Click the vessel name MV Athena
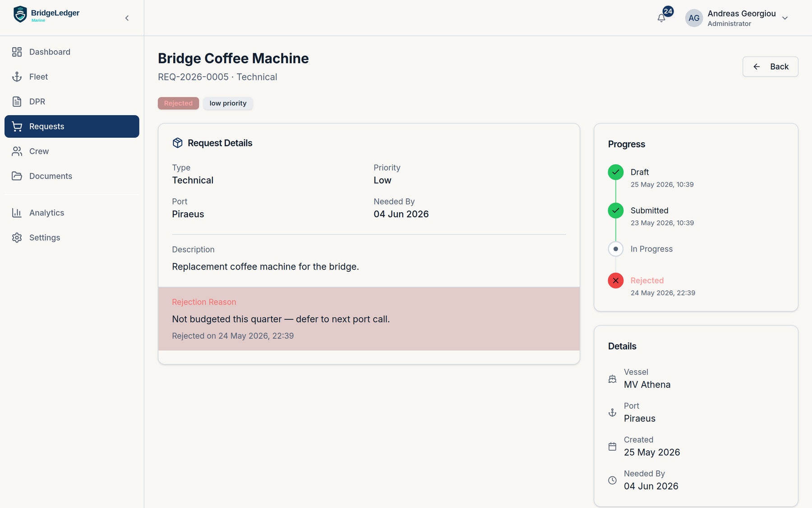 point(647,385)
